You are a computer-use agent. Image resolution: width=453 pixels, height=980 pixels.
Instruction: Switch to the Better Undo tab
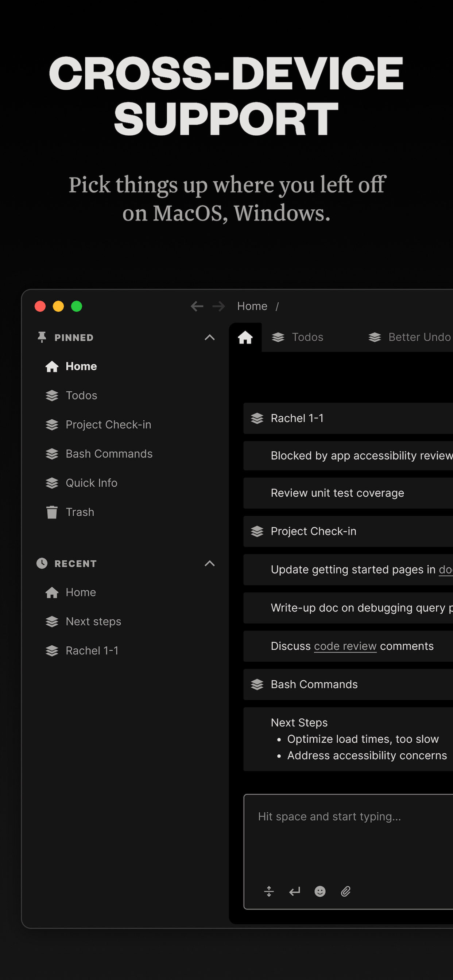410,337
